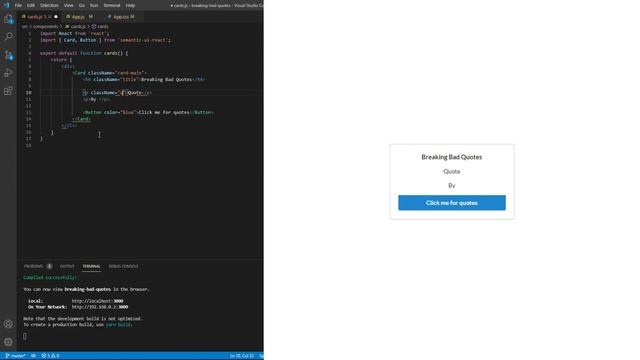Click the Ln, Col cursor position indicator
The width and height of the screenshot is (640, 360).
click(242, 356)
